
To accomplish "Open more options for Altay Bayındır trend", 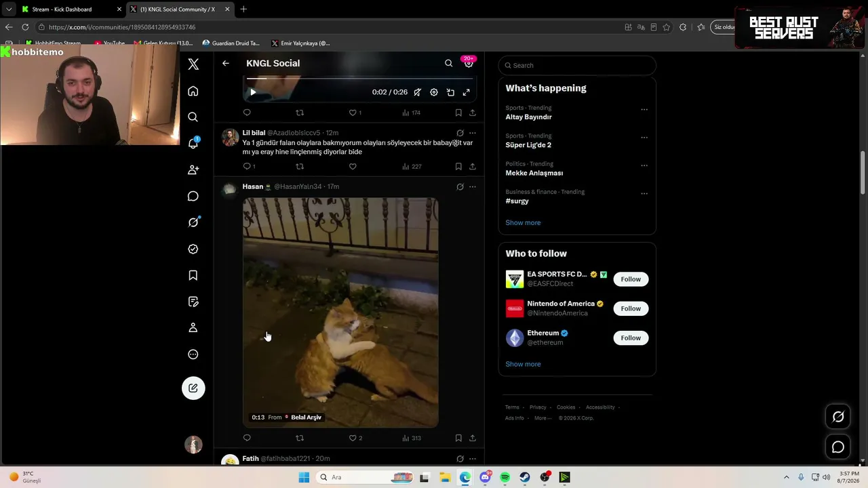I will point(644,109).
